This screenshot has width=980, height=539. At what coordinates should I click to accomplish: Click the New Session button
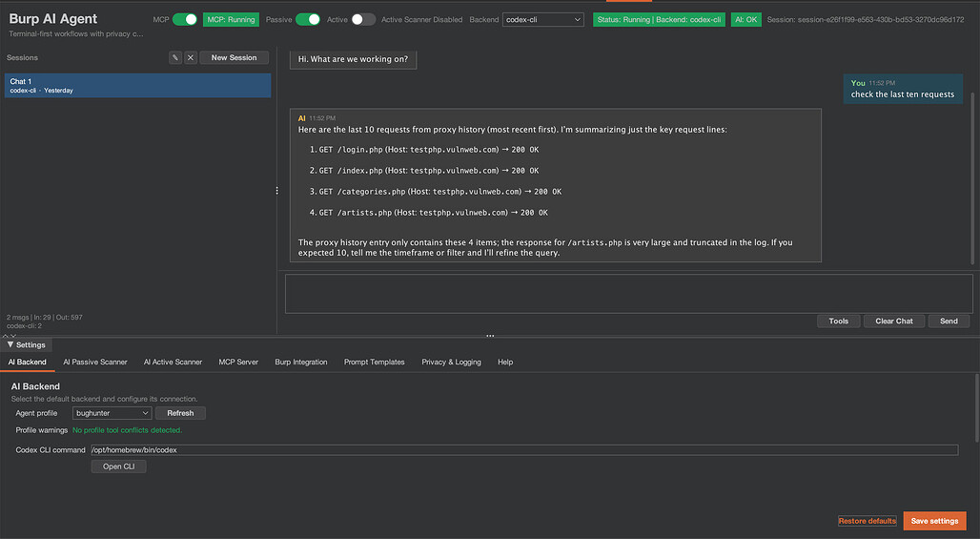[234, 57]
